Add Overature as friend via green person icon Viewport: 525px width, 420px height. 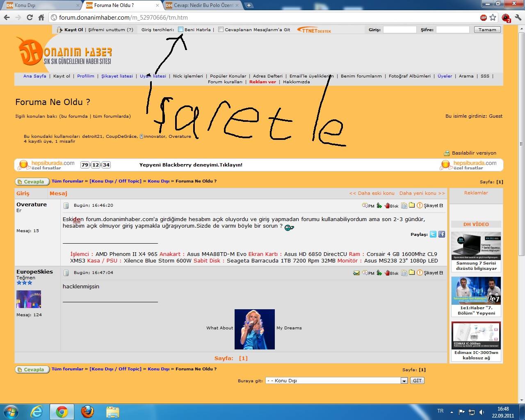click(x=379, y=205)
